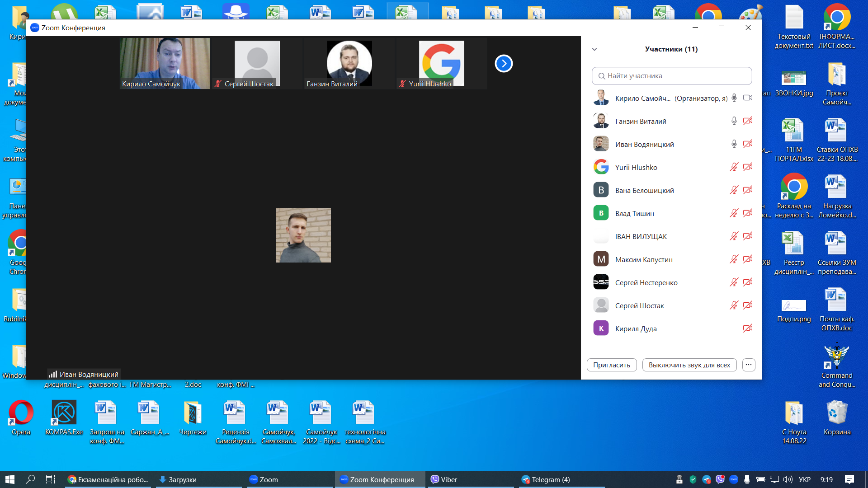
Task: Click the Найти участника search field
Action: point(672,76)
